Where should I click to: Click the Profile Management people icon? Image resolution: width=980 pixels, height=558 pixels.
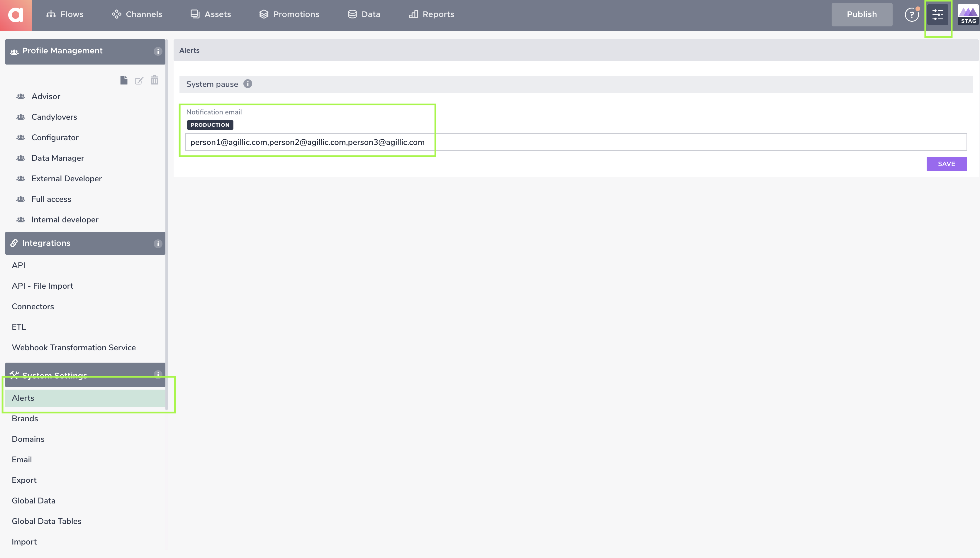pyautogui.click(x=14, y=52)
